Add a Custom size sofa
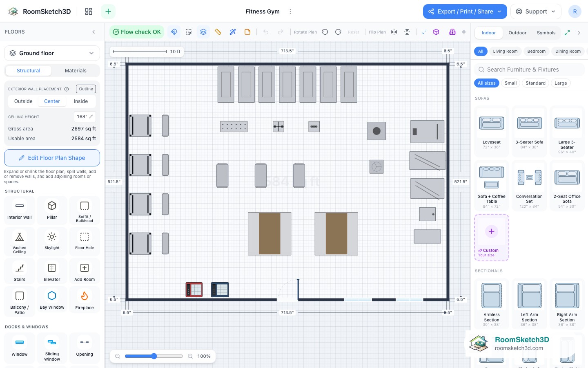This screenshot has height=368, width=588. click(492, 238)
